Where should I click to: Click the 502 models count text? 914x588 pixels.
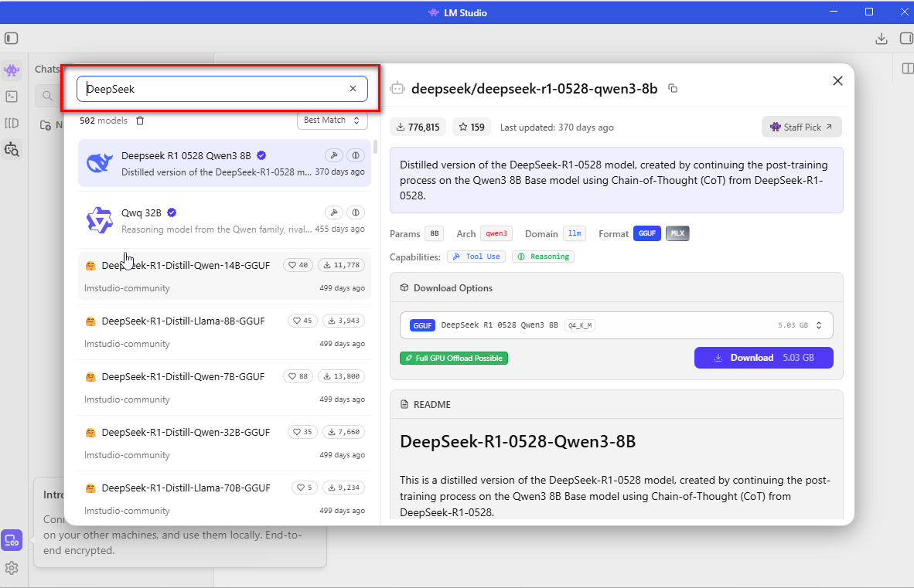click(104, 121)
